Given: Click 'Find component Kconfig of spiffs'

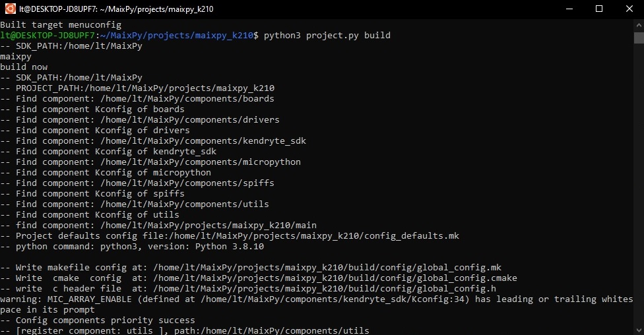Looking at the screenshot, I should (100, 194).
